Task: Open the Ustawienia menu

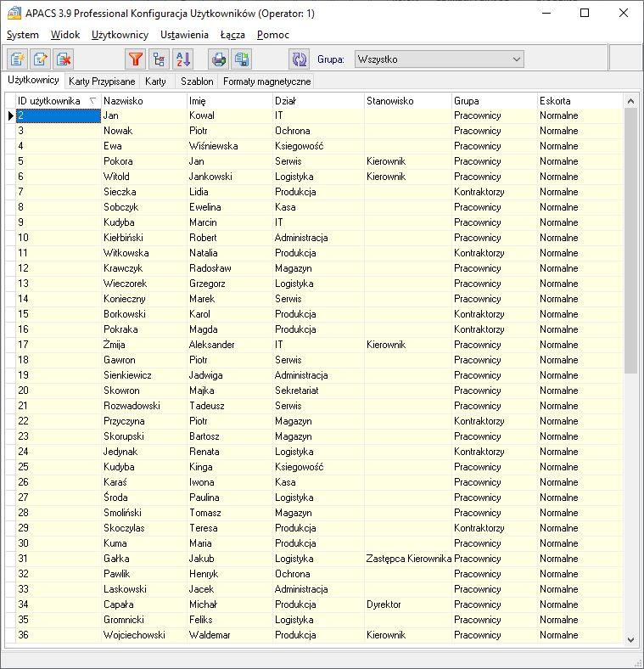Action: (184, 35)
